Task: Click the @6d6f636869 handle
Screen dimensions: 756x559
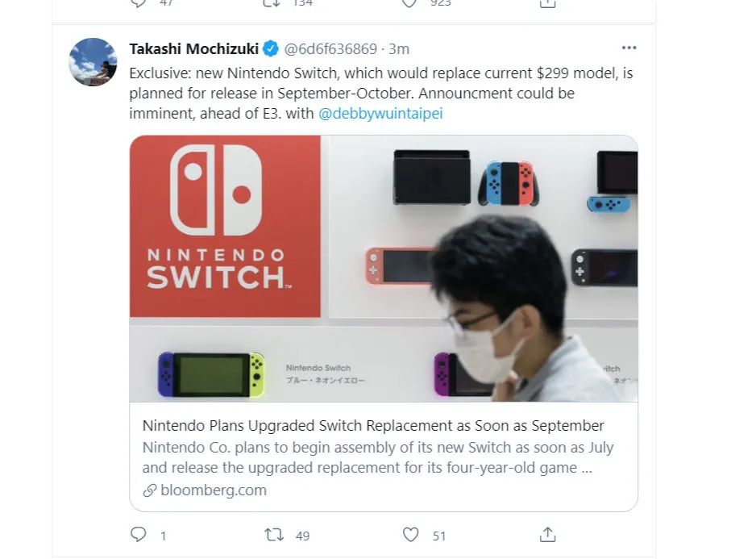Action: [330, 48]
